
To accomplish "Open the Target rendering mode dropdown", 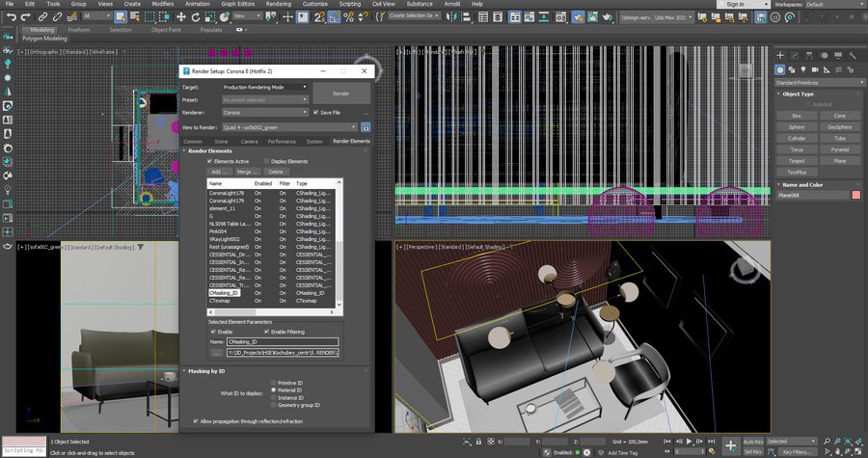I will click(264, 87).
